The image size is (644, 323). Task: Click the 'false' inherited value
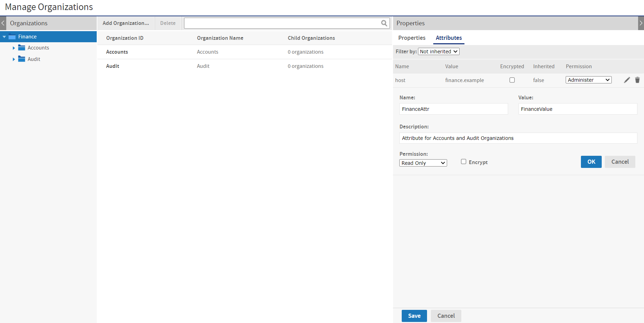pos(539,80)
